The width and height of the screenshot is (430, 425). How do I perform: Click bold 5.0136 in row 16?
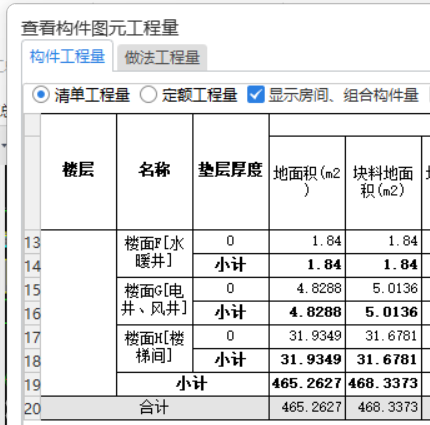(384, 313)
